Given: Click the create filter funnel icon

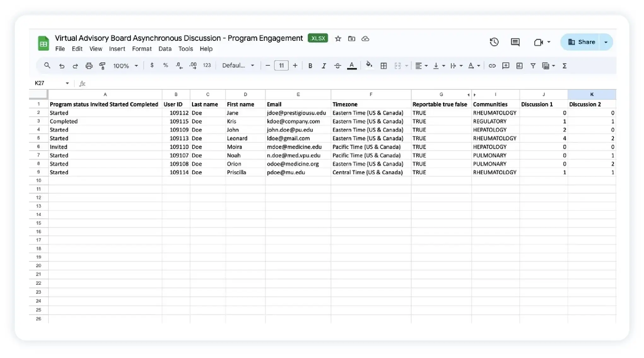Looking at the screenshot, I should [x=533, y=66].
